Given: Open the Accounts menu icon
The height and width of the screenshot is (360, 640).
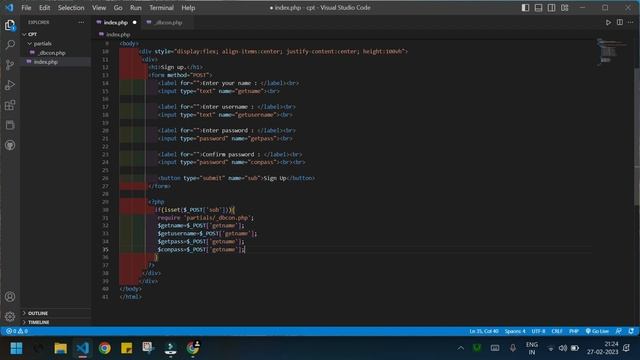Looking at the screenshot, I should [10, 297].
